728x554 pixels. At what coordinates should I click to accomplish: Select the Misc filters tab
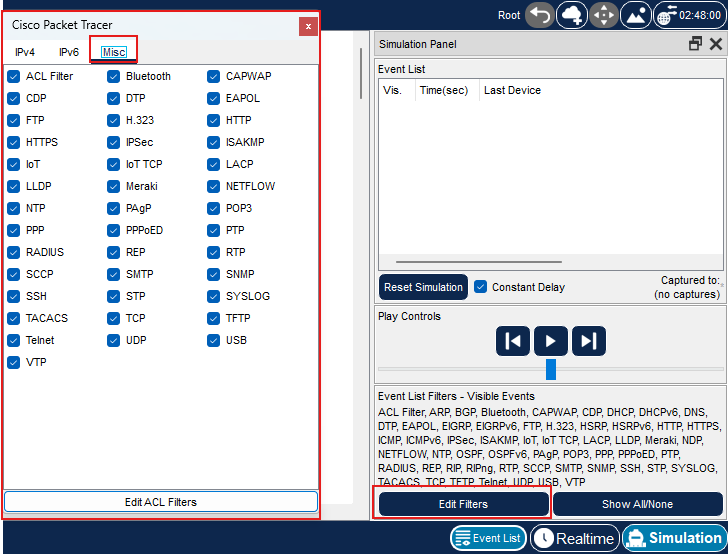point(114,52)
